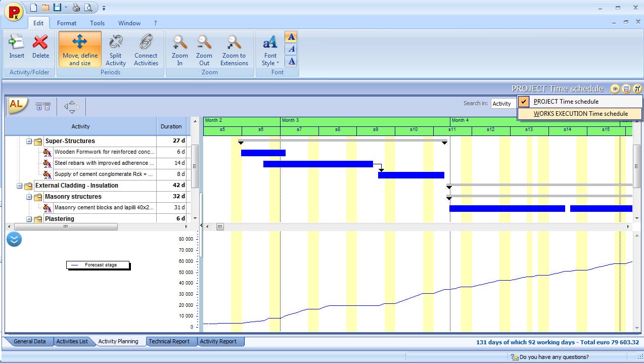
Task: Insert a new activity
Action: [16, 48]
